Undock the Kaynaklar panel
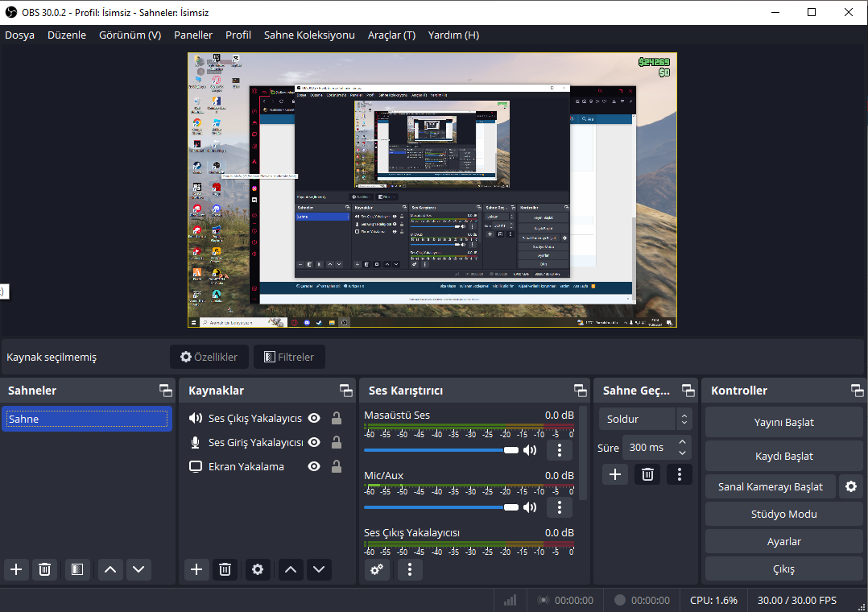868x612 pixels. (346, 391)
